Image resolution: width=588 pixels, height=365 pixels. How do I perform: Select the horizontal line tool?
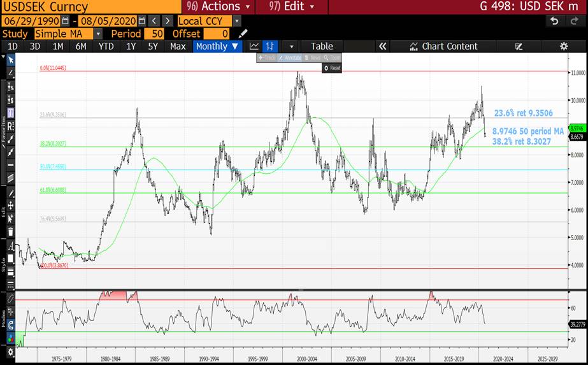[10, 165]
